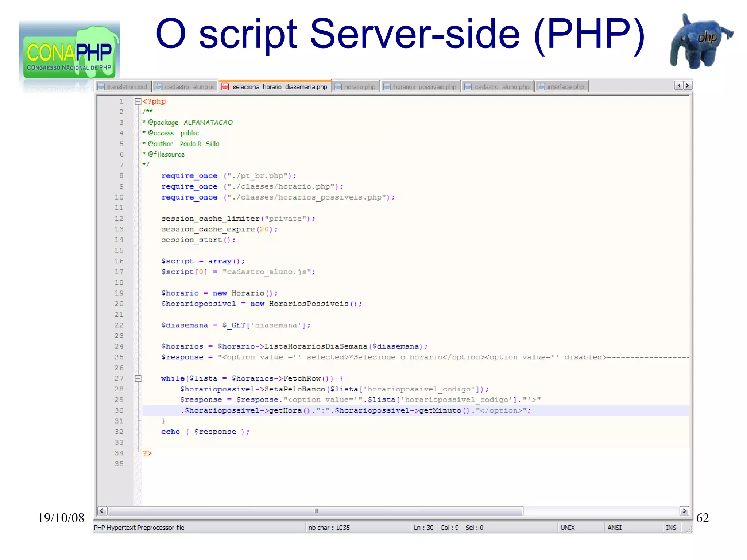Screen dimensions: 747x560
Task: Click the save icon on interface.php tab
Action: pyautogui.click(x=541, y=86)
